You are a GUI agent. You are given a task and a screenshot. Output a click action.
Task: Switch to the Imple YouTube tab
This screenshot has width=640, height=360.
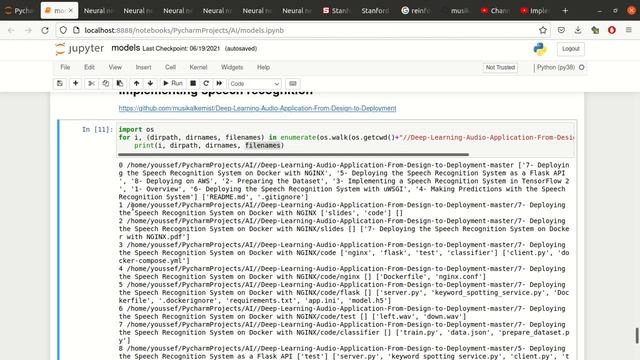[x=535, y=11]
